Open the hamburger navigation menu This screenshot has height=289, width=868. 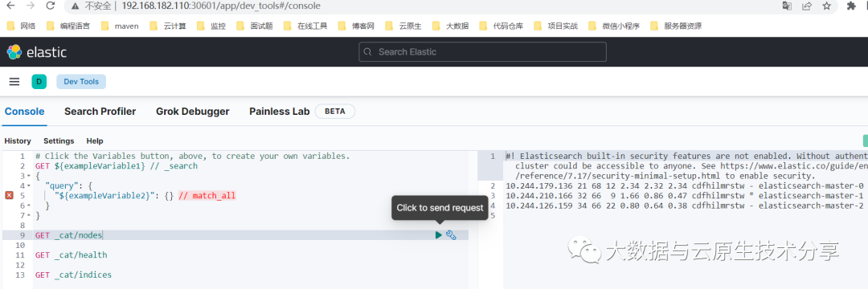pos(14,82)
